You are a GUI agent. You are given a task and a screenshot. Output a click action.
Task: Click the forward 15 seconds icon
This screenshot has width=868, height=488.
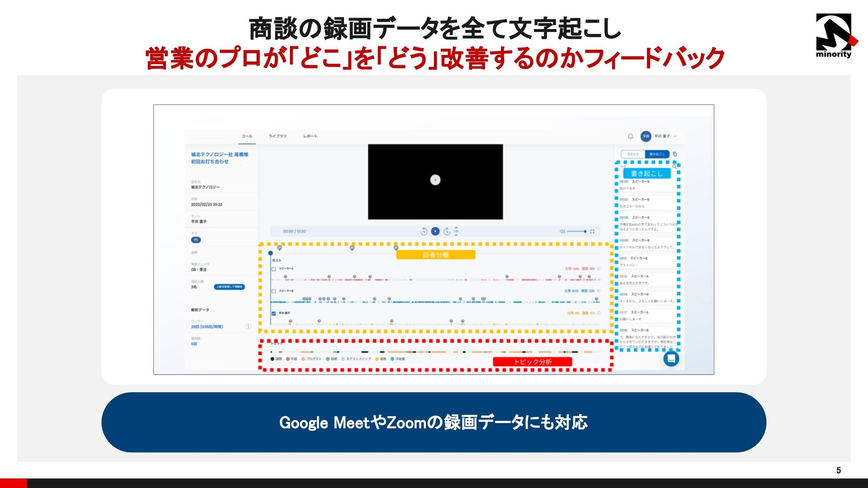446,231
